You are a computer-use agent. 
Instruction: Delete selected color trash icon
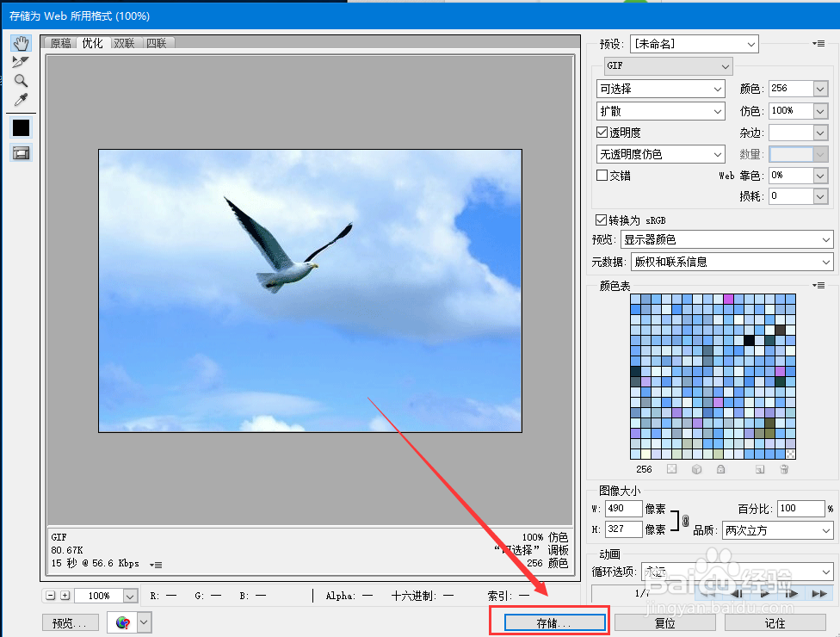click(x=784, y=469)
